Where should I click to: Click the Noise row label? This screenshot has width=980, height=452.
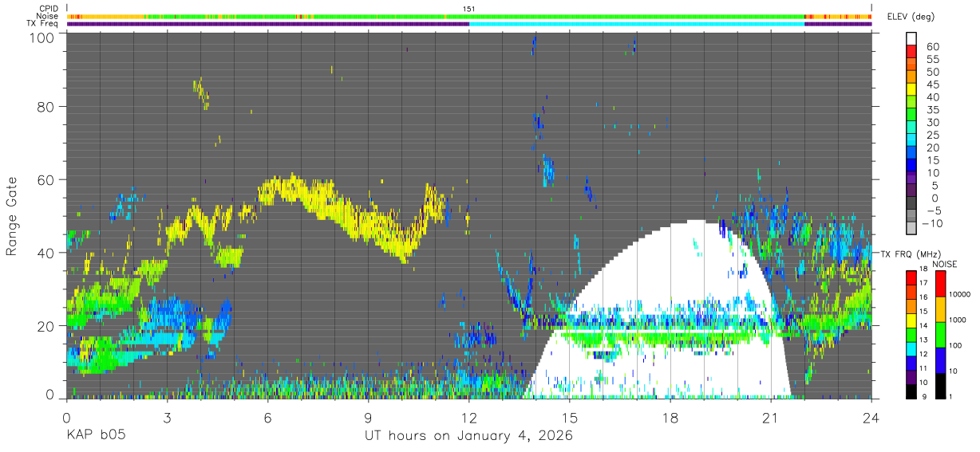pyautogui.click(x=48, y=16)
